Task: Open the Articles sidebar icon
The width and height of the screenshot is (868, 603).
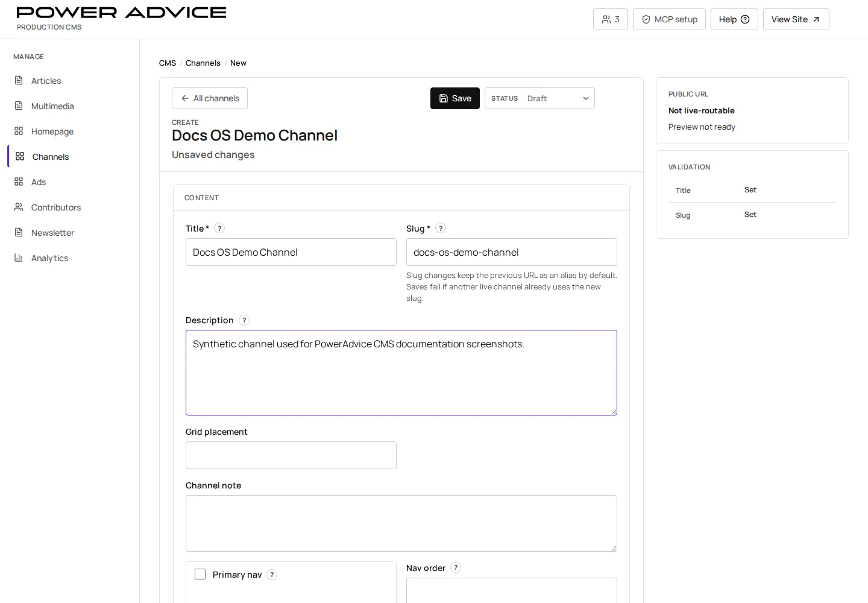Action: tap(19, 80)
